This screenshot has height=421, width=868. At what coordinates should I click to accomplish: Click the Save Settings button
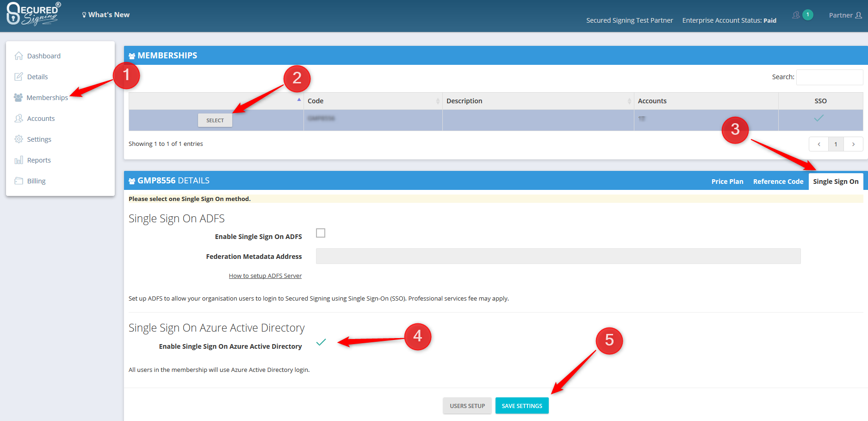(x=522, y=406)
